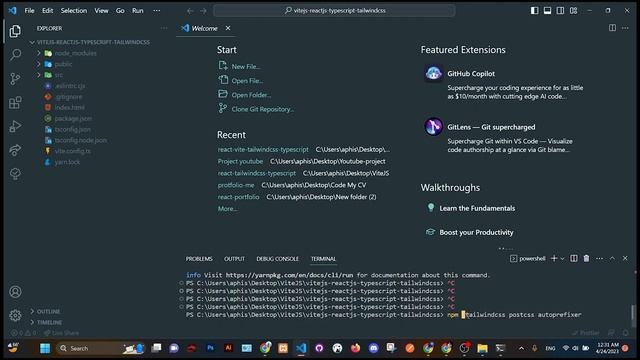Image resolution: width=640 pixels, height=360 pixels.
Task: Open the Run menu
Action: click(138, 11)
